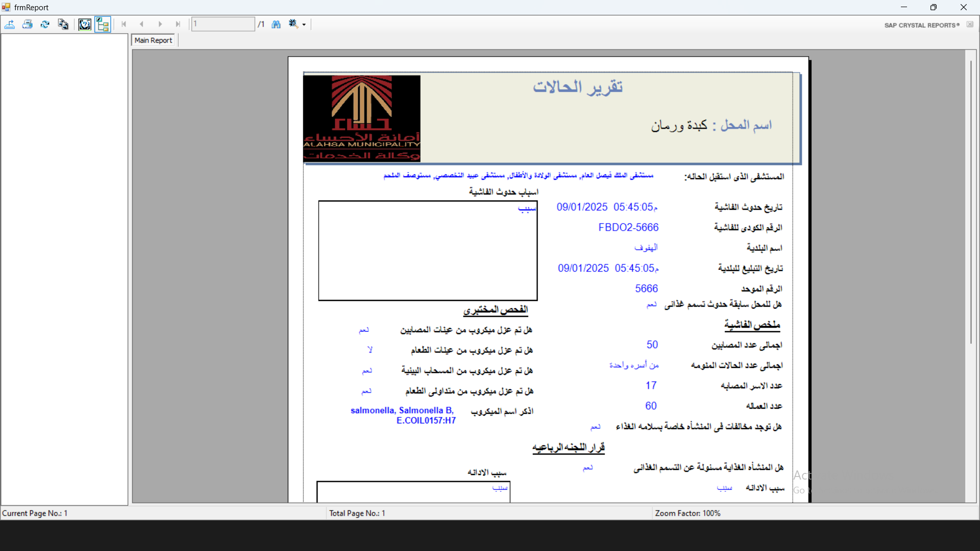Go to the previous page
The width and height of the screenshot is (980, 551).
141,24
